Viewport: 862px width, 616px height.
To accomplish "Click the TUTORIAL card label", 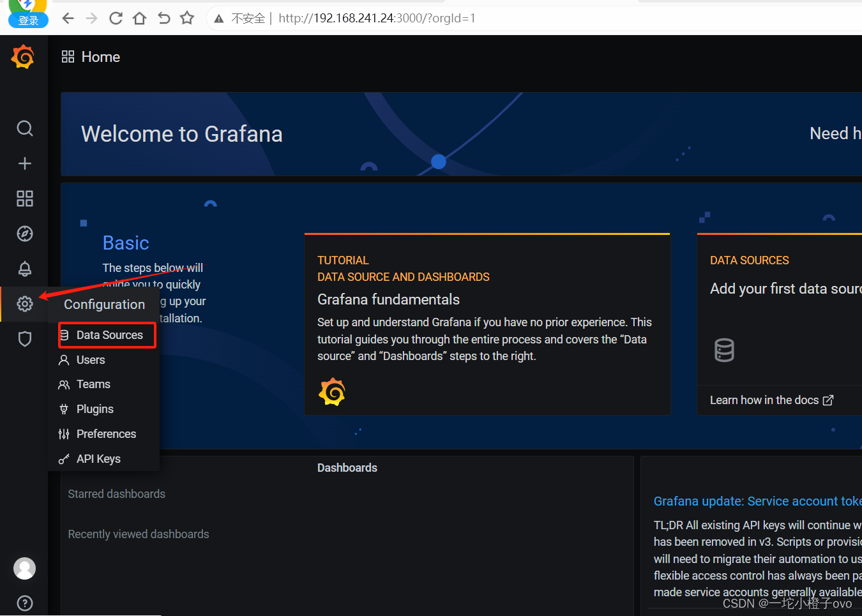I will tap(343, 260).
